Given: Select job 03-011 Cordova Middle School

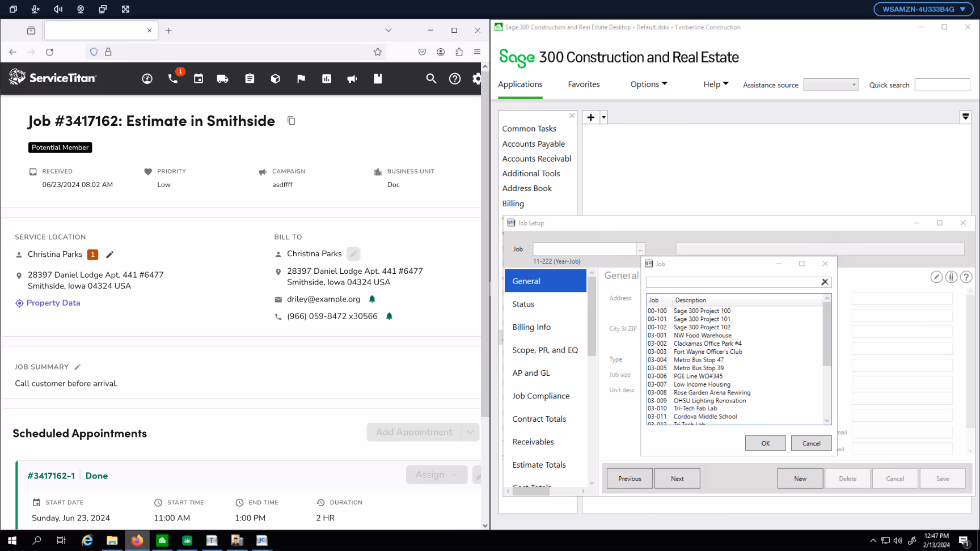Looking at the screenshot, I should coord(734,417).
